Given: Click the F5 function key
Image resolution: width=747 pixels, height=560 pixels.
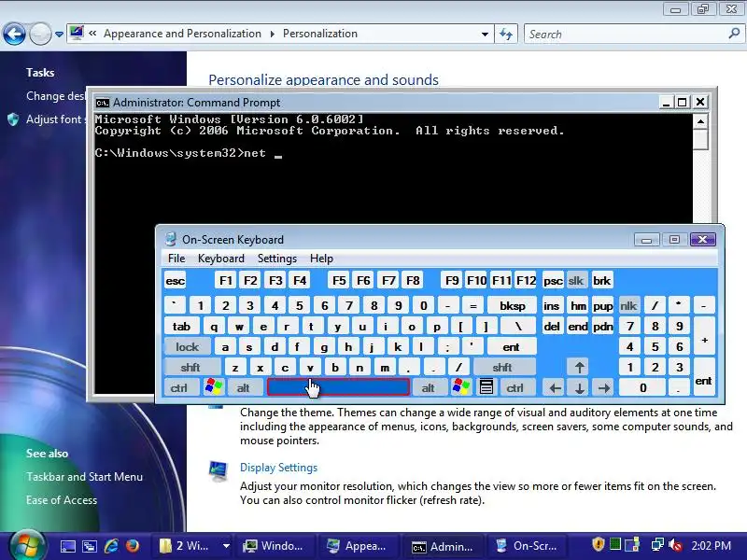Looking at the screenshot, I should (339, 281).
